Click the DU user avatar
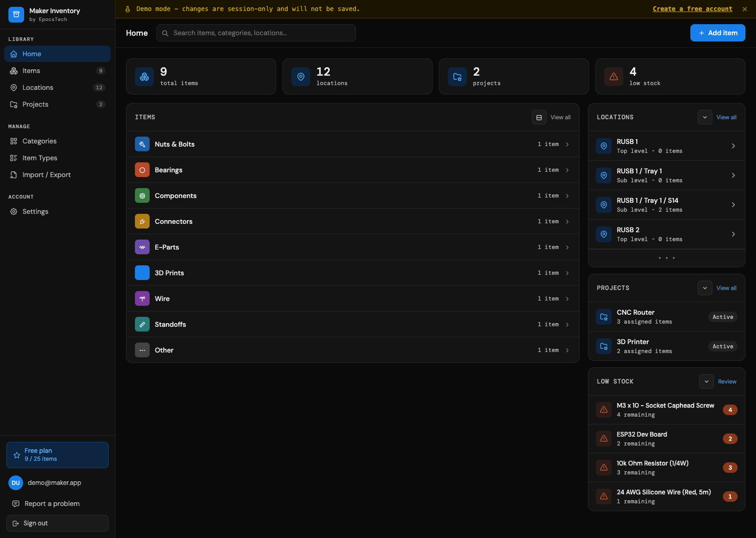Image resolution: width=756 pixels, height=538 pixels. tap(16, 483)
